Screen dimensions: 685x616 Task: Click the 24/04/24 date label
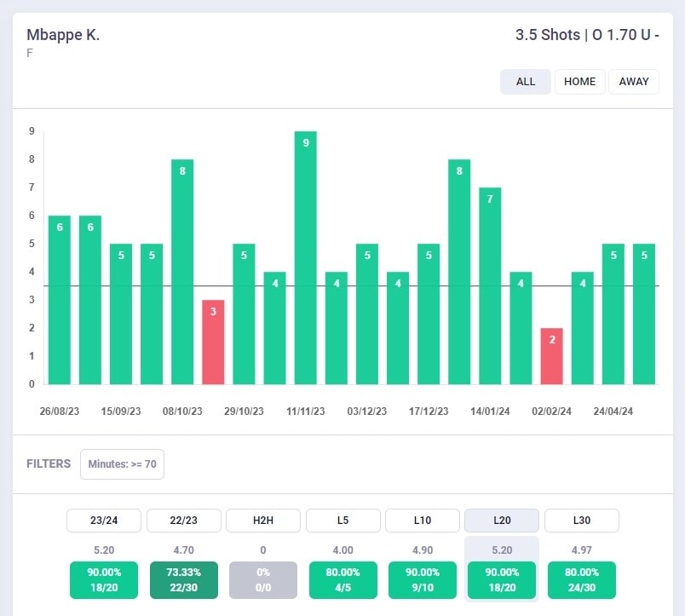(613, 412)
